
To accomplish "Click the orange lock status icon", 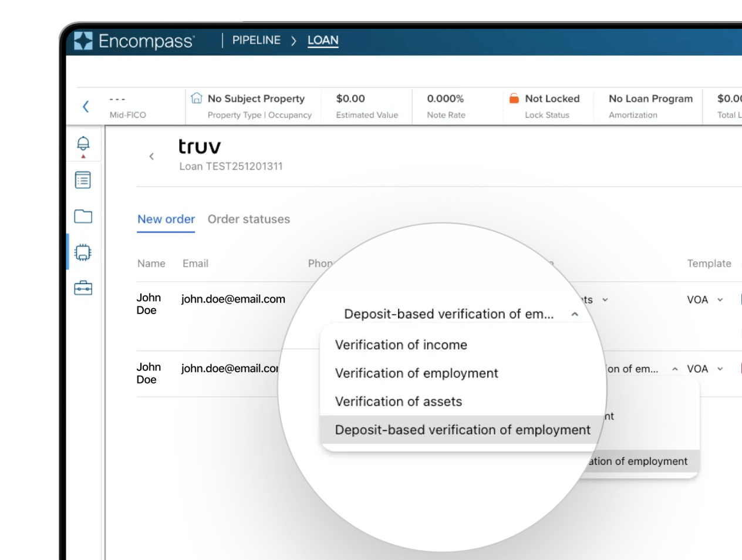I will coord(514,99).
